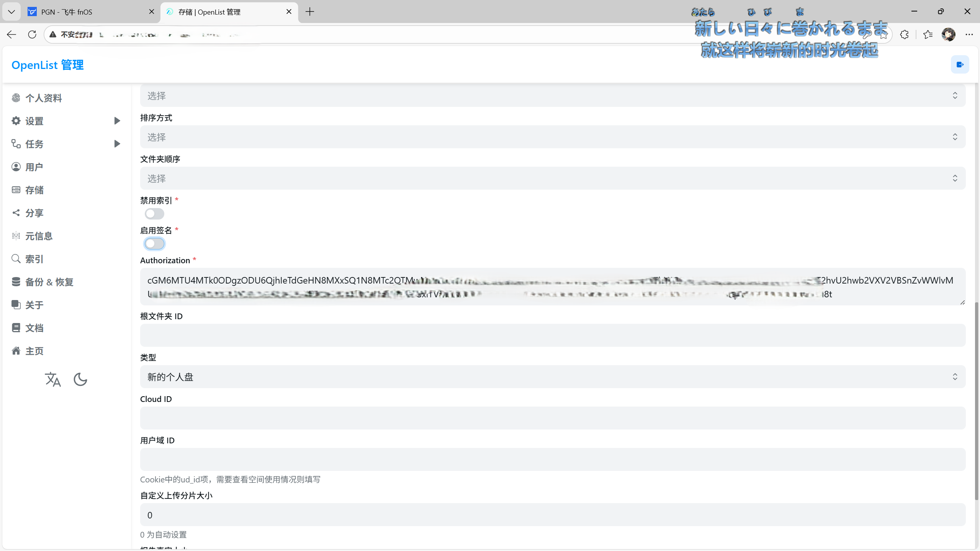Open the 文件夹顺序 select box

pos(553,179)
